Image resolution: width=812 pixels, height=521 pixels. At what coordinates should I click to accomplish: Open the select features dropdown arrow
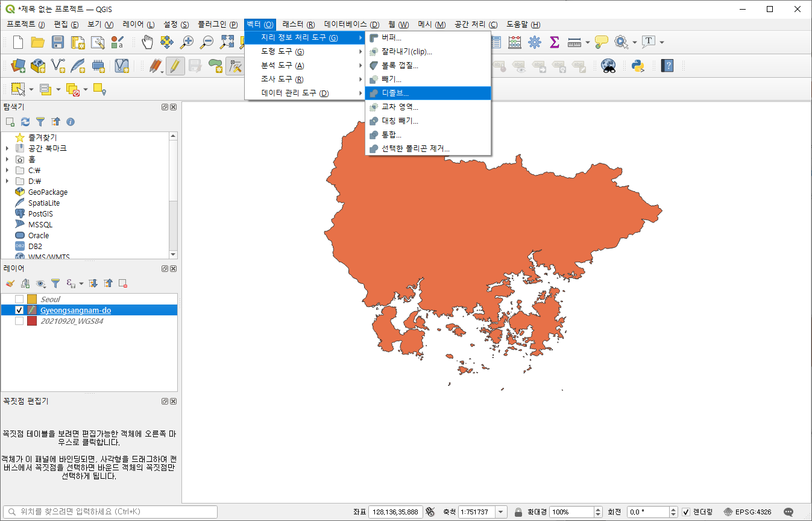click(32, 89)
